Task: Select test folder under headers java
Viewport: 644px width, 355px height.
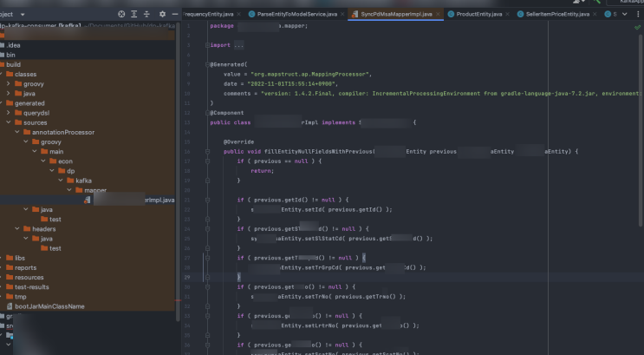Action: pyautogui.click(x=55, y=248)
